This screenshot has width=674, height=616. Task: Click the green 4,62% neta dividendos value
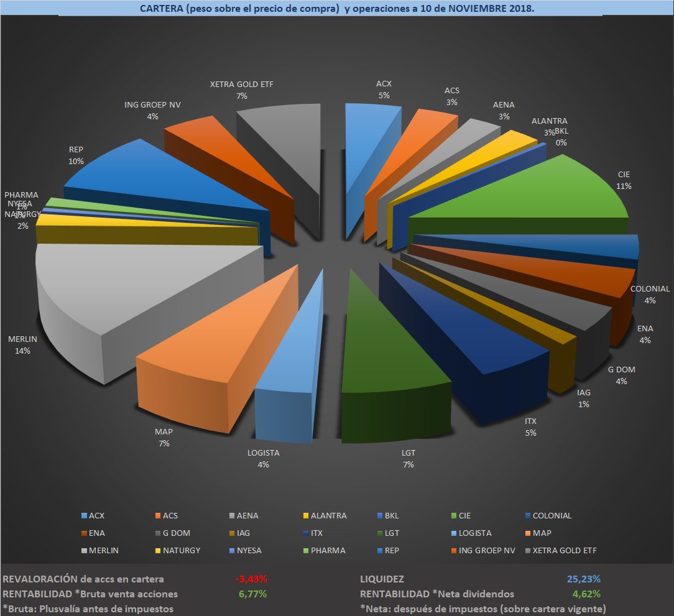tap(586, 594)
